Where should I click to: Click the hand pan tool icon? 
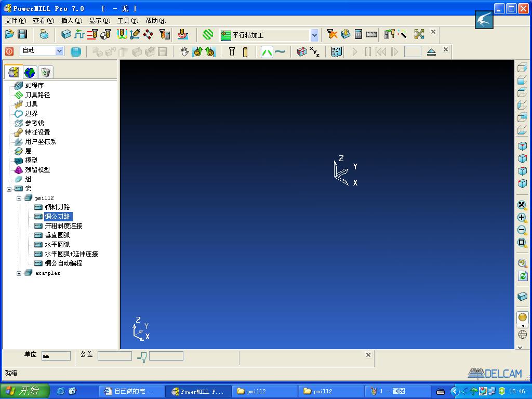tap(184, 51)
